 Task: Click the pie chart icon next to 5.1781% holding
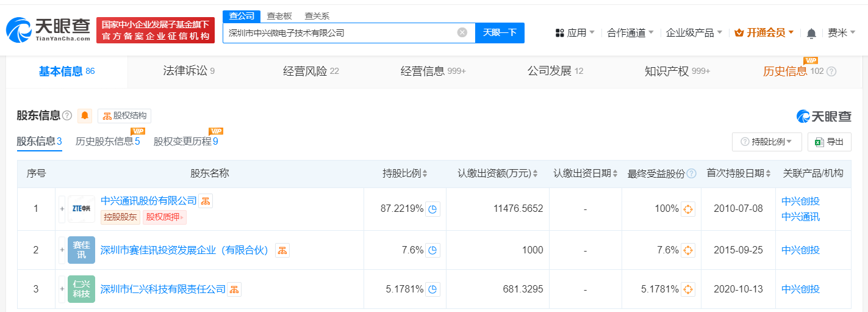coord(432,289)
